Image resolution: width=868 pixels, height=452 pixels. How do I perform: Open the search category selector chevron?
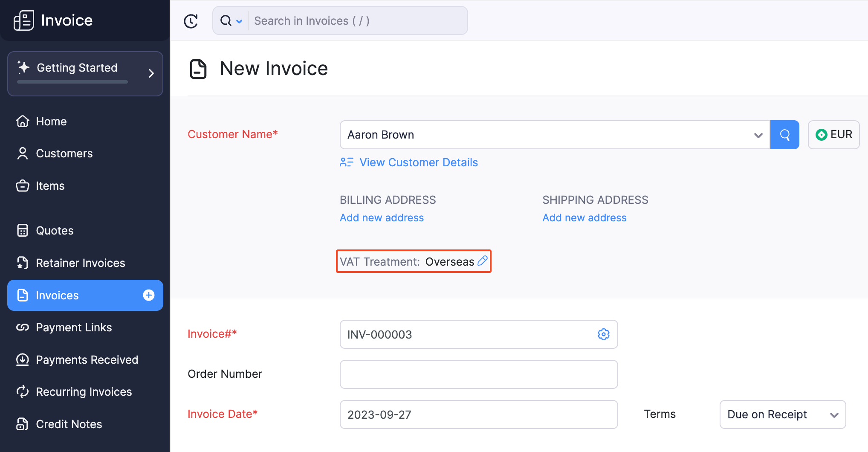click(x=239, y=20)
